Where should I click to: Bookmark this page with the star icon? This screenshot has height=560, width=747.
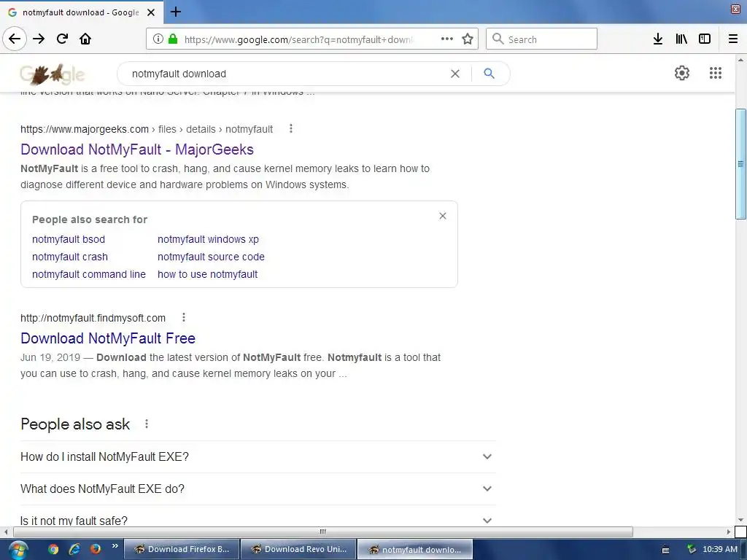click(x=468, y=39)
